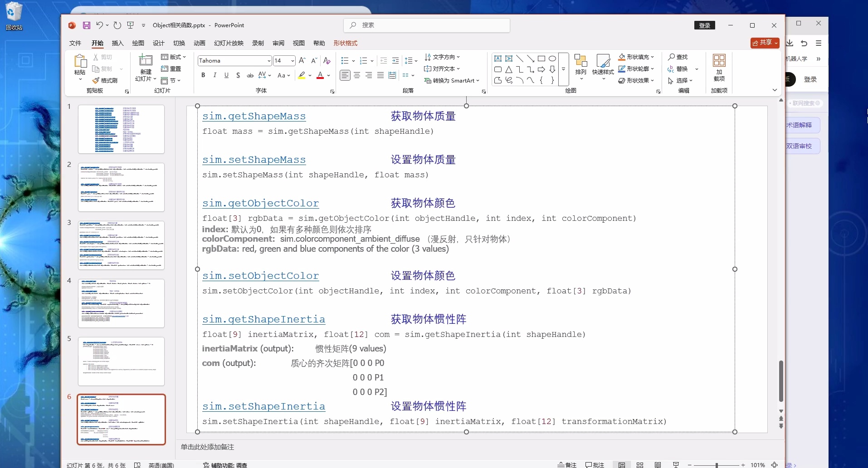868x468 pixels.
Task: Open the 形状格式 (Shape Format) tab
Action: [x=346, y=43]
